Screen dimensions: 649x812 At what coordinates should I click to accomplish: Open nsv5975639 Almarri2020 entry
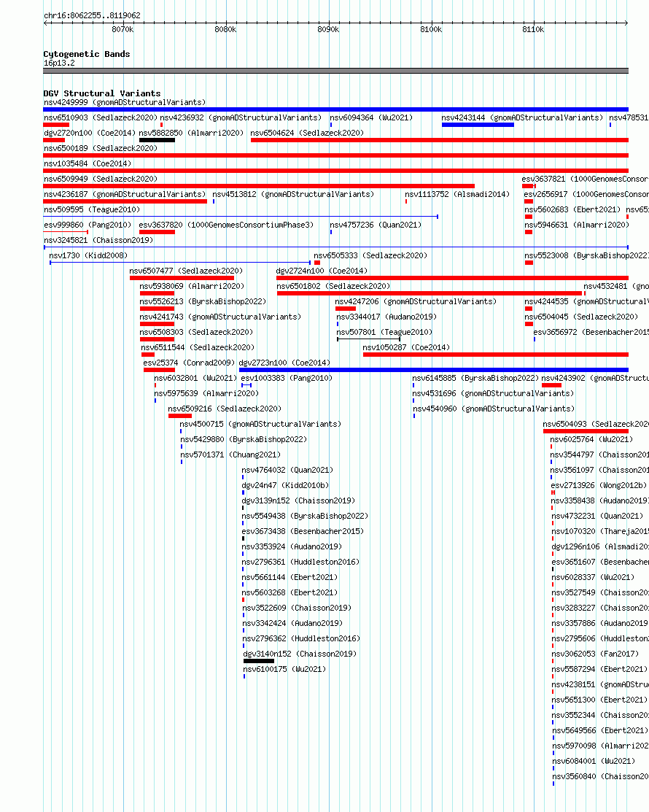206,393
